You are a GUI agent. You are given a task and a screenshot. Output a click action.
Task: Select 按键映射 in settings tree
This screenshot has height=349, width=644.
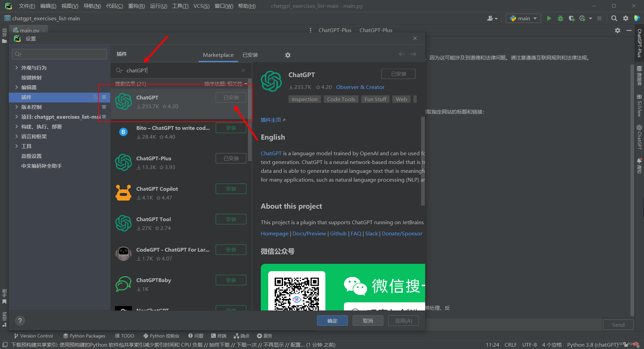(x=31, y=77)
